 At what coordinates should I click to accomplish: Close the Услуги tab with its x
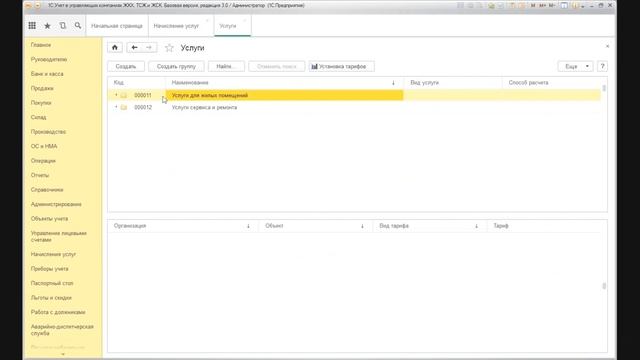point(244,21)
